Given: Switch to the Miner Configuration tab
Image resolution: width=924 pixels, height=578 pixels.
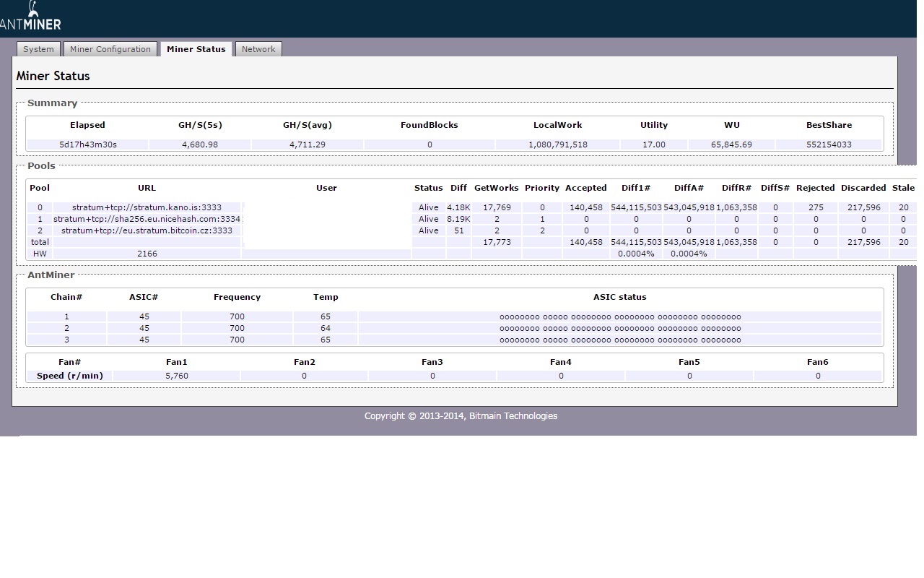Looking at the screenshot, I should [110, 49].
